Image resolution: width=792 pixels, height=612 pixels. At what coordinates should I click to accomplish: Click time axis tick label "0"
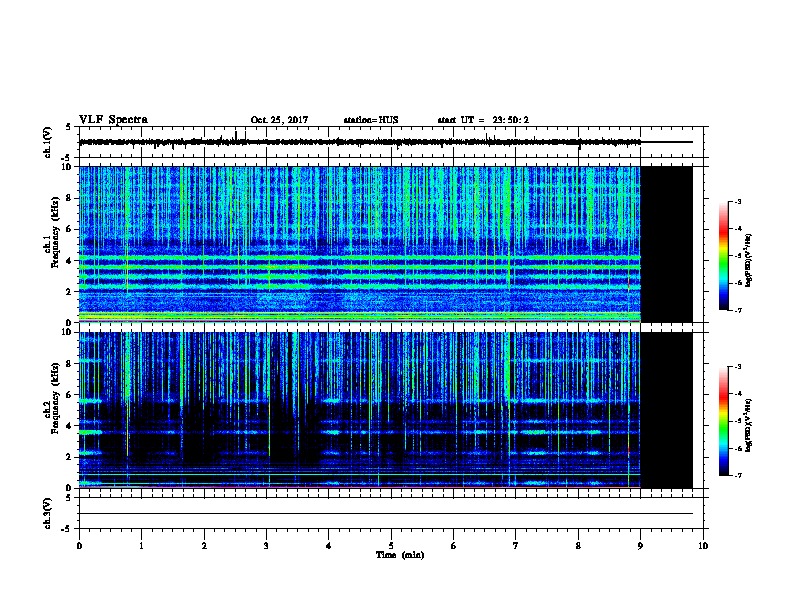79,546
